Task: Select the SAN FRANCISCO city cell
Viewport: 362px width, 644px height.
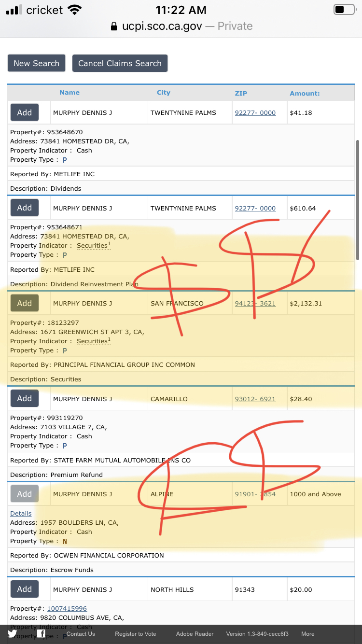Action: point(190,303)
